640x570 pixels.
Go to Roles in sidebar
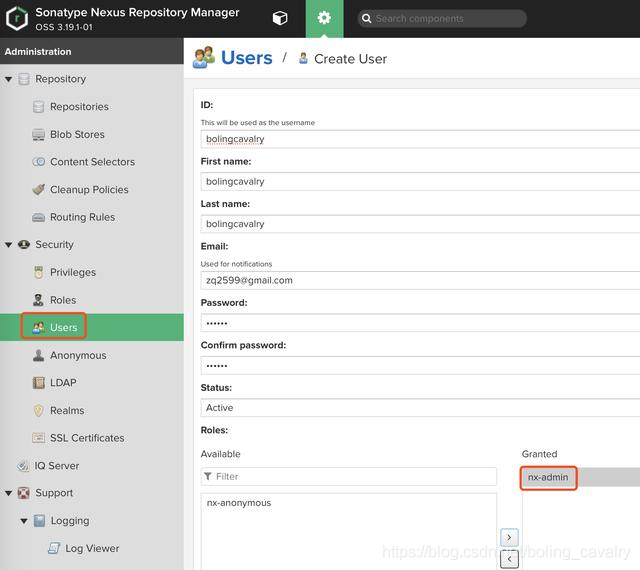tap(62, 300)
